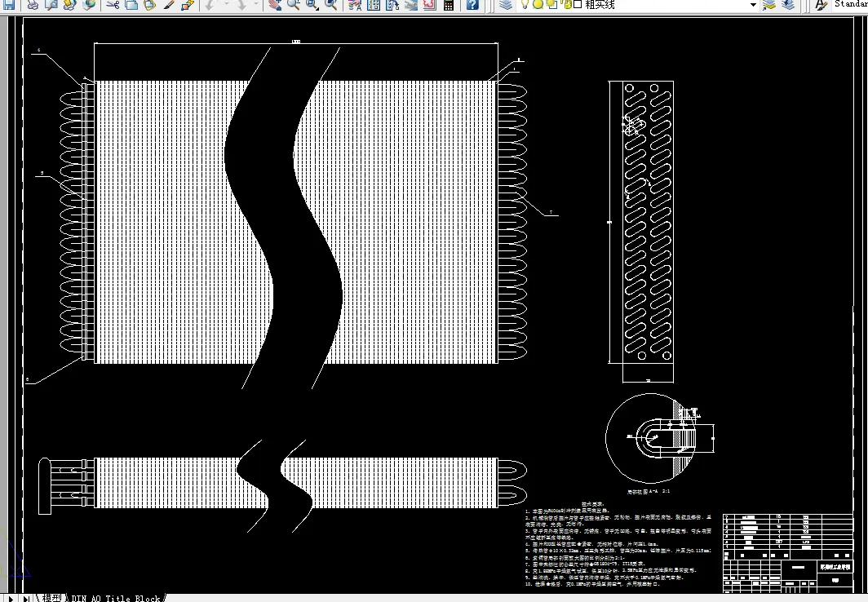Image resolution: width=868 pixels, height=602 pixels.
Task: Click the layer color square swatch
Action: 578,4
